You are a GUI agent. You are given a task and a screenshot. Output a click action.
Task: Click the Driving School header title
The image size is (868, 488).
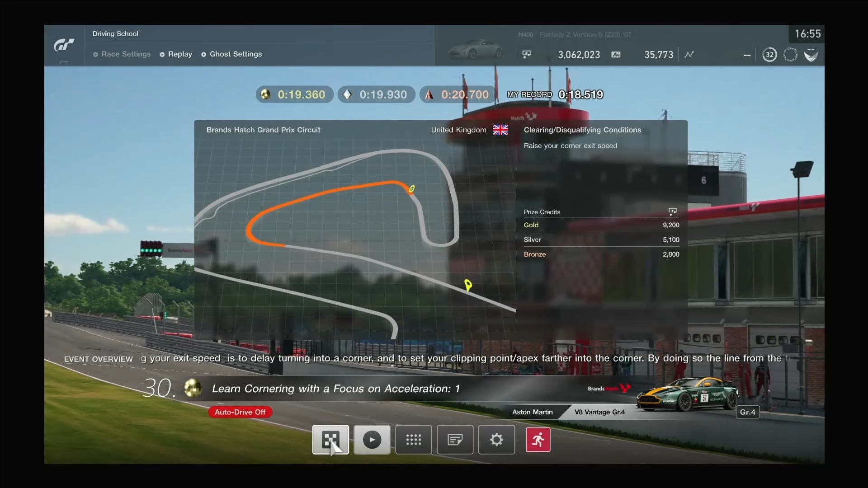tap(115, 34)
